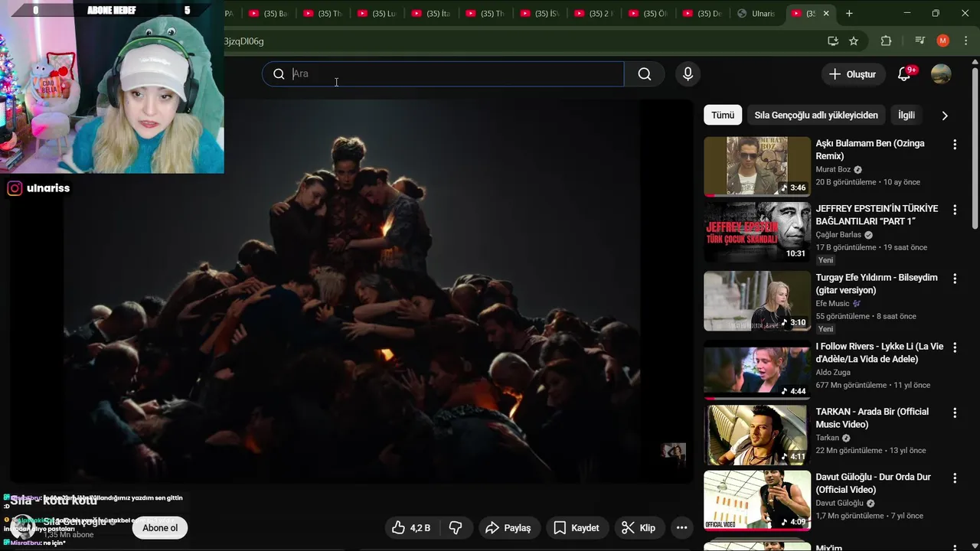Open Chrome extensions puzzle icon
Viewport: 980px width, 551px height.
886,41
